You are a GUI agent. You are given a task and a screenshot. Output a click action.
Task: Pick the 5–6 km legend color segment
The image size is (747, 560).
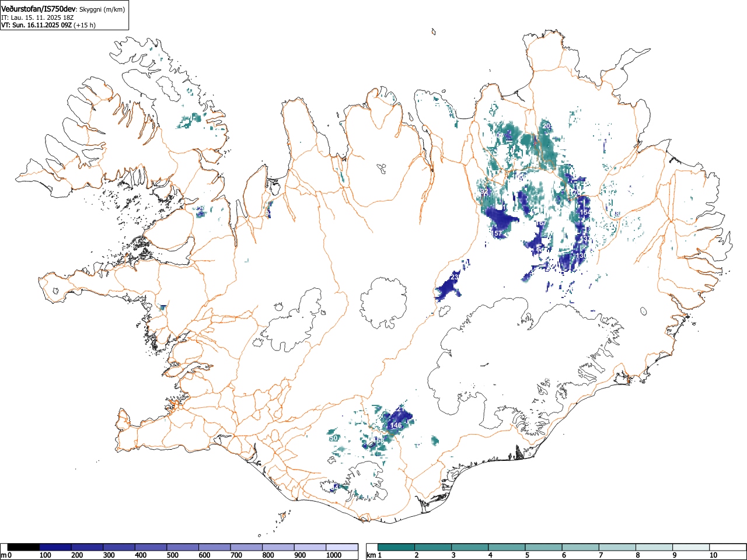click(x=543, y=547)
